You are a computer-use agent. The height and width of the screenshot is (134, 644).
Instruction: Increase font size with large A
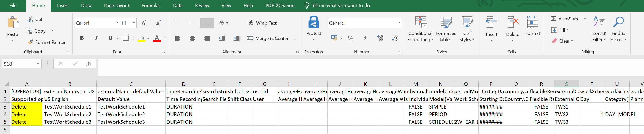(x=144, y=23)
